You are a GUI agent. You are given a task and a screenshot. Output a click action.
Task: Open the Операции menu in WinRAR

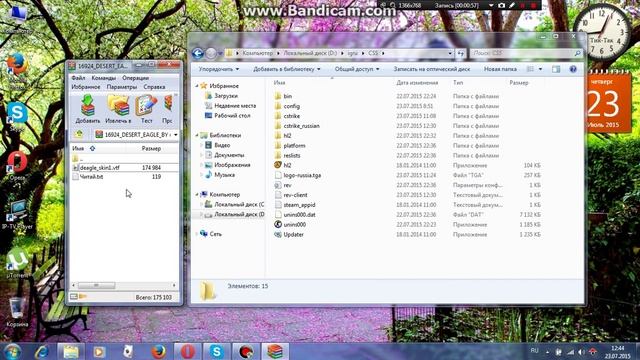tap(135, 78)
